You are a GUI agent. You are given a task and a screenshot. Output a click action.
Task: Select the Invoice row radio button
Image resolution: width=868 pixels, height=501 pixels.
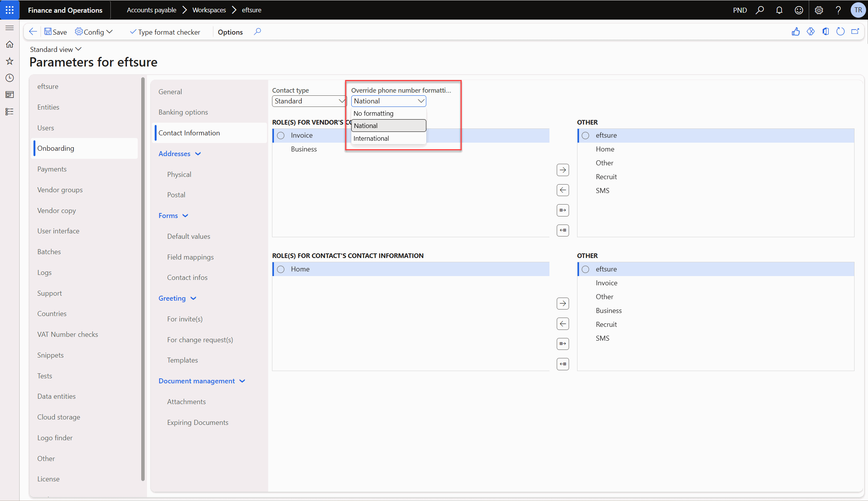[x=281, y=135]
